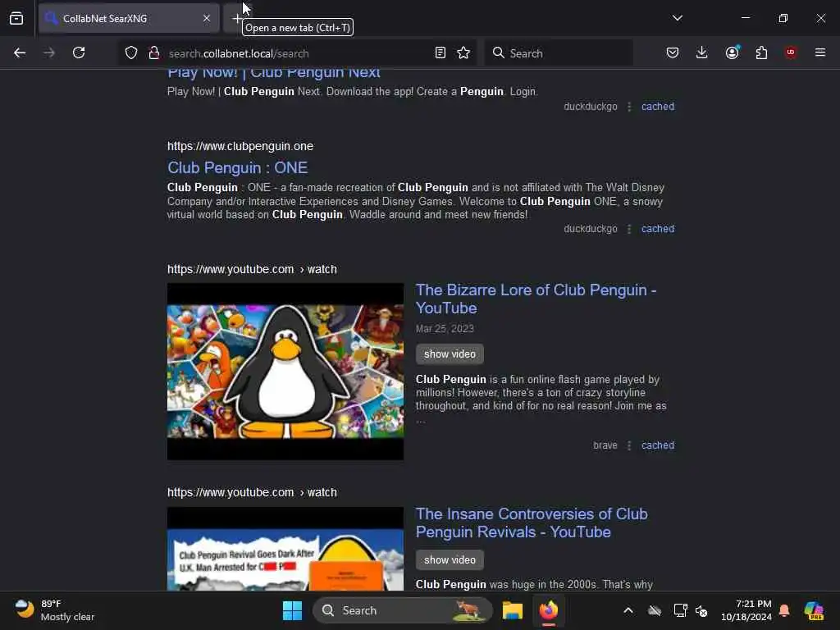Viewport: 840px width, 630px height.
Task: Open extensions puzzle icon
Action: (x=761, y=52)
